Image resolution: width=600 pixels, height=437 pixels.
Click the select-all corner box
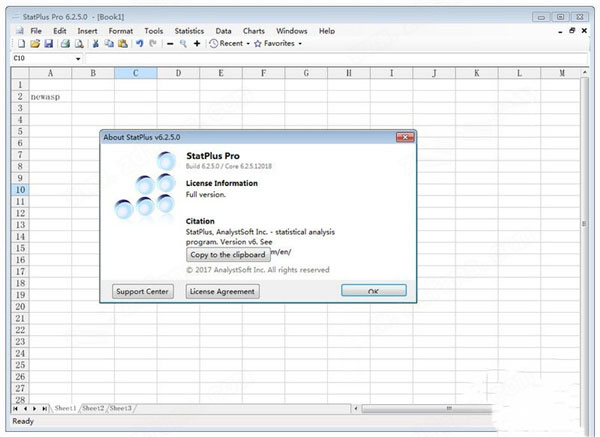click(x=20, y=73)
